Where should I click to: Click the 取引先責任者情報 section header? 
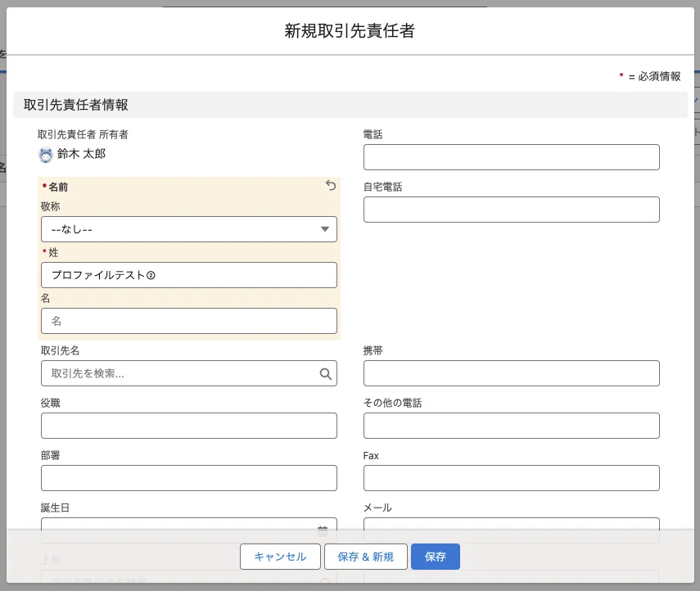(x=350, y=105)
